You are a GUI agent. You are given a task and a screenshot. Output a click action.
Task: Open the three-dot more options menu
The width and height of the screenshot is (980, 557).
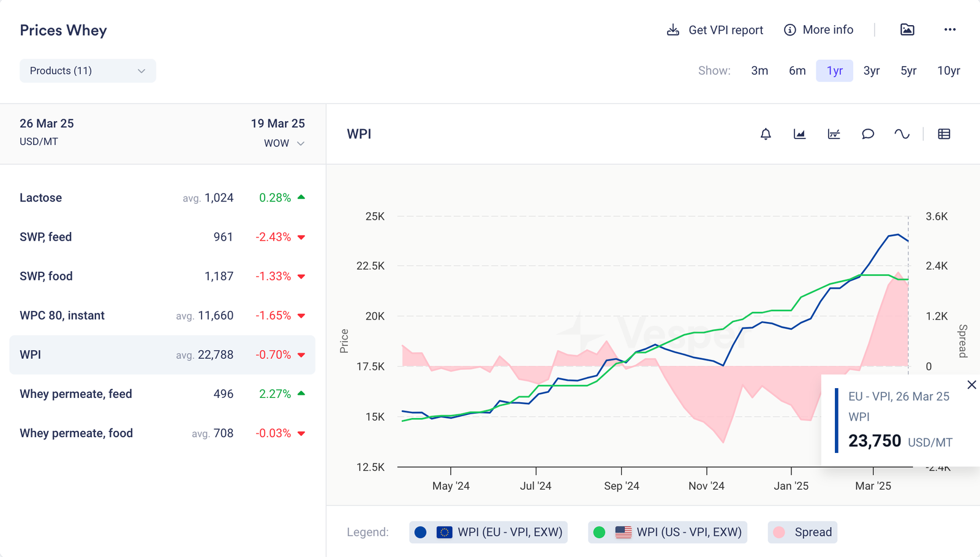click(x=949, y=30)
